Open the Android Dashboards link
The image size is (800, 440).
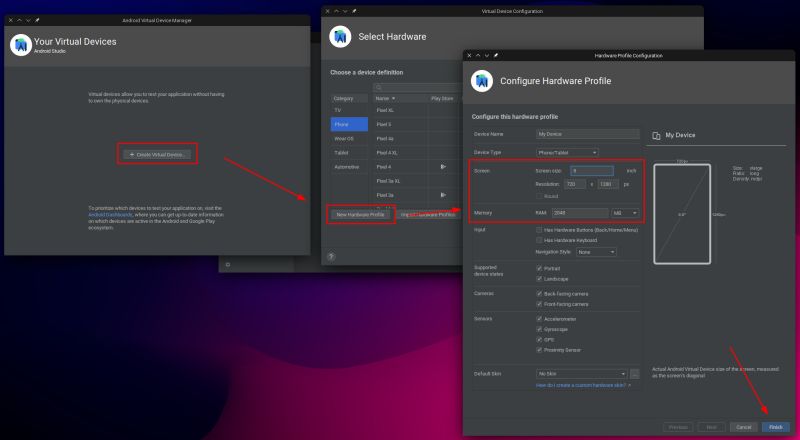pos(110,215)
